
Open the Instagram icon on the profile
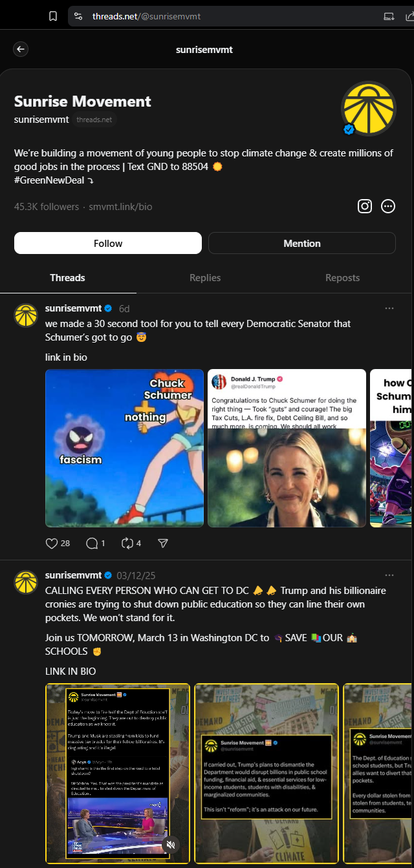tap(364, 206)
